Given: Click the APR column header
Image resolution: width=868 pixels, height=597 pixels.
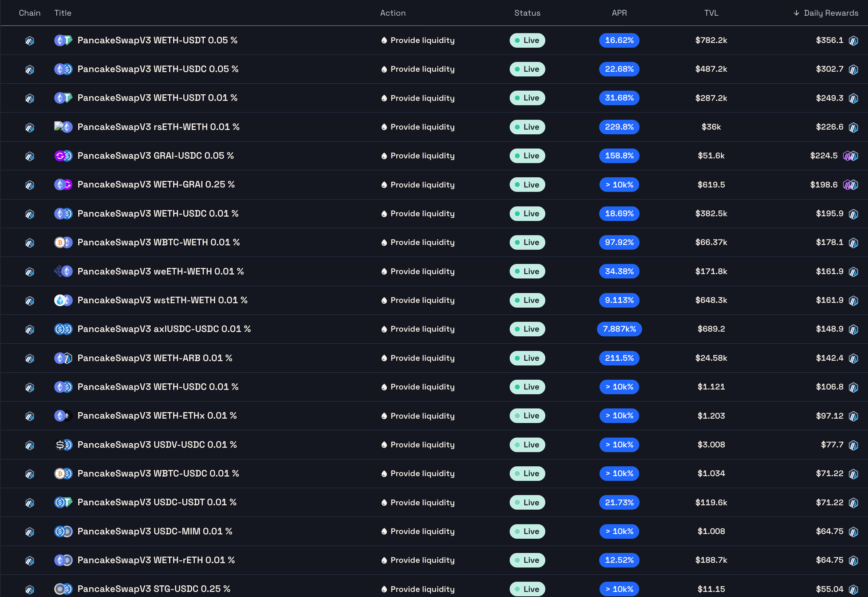Looking at the screenshot, I should 619,13.
